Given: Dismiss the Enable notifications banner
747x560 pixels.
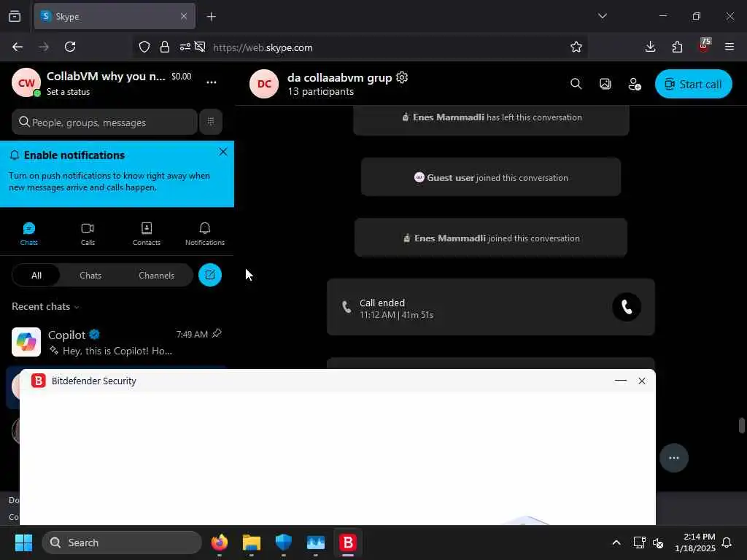Looking at the screenshot, I should tap(223, 152).
